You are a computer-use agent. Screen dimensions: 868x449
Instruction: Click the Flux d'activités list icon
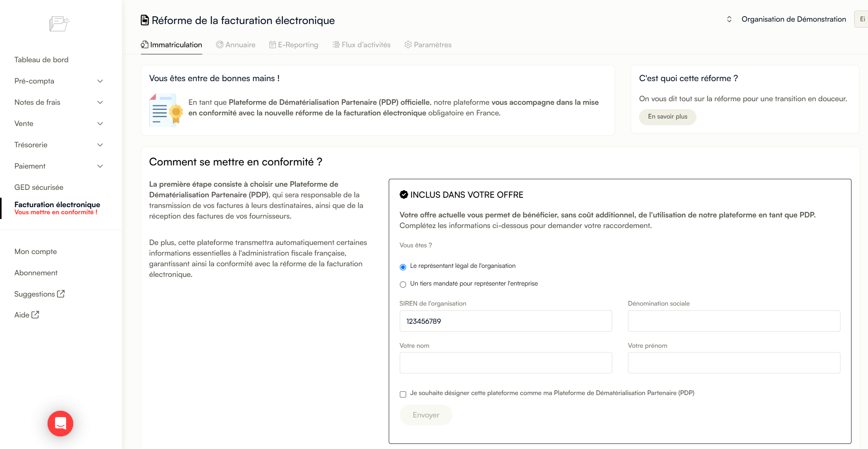[336, 45]
